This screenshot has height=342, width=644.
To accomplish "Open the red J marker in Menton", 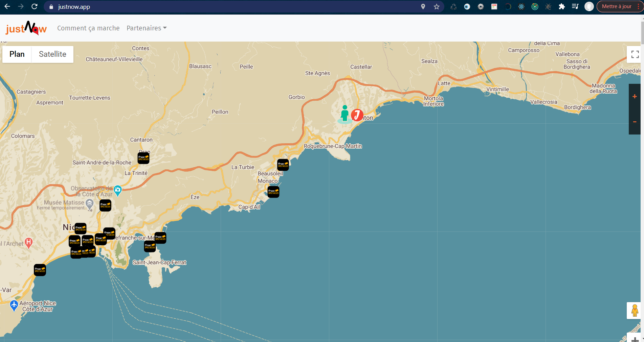I will click(x=357, y=115).
